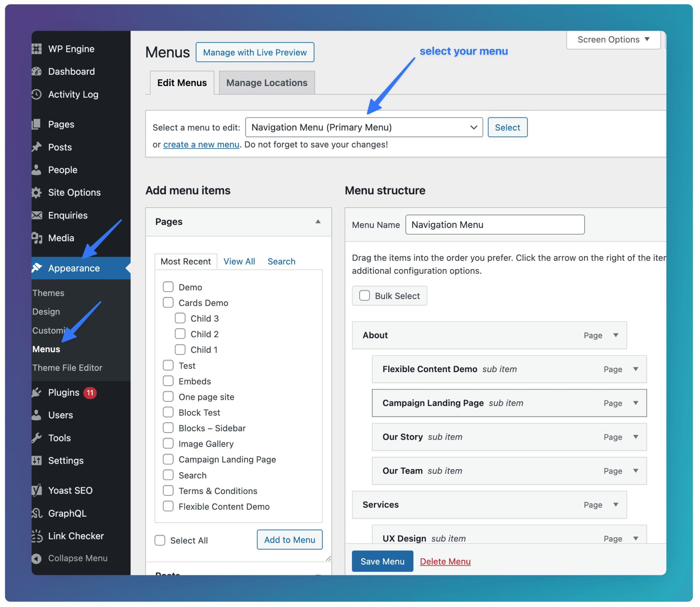Click the Yoast SEO icon
The image size is (700, 607).
(37, 490)
